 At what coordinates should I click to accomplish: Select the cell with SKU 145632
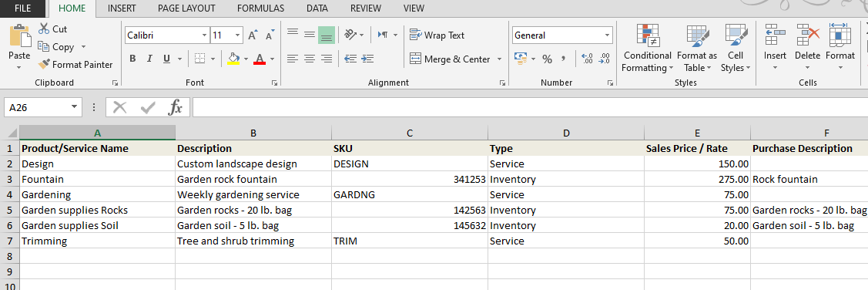[410, 226]
